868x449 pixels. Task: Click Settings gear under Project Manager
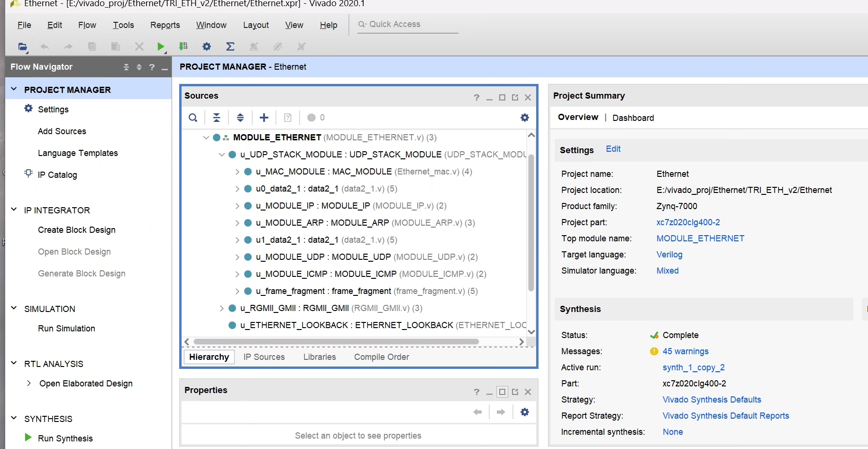tap(28, 109)
